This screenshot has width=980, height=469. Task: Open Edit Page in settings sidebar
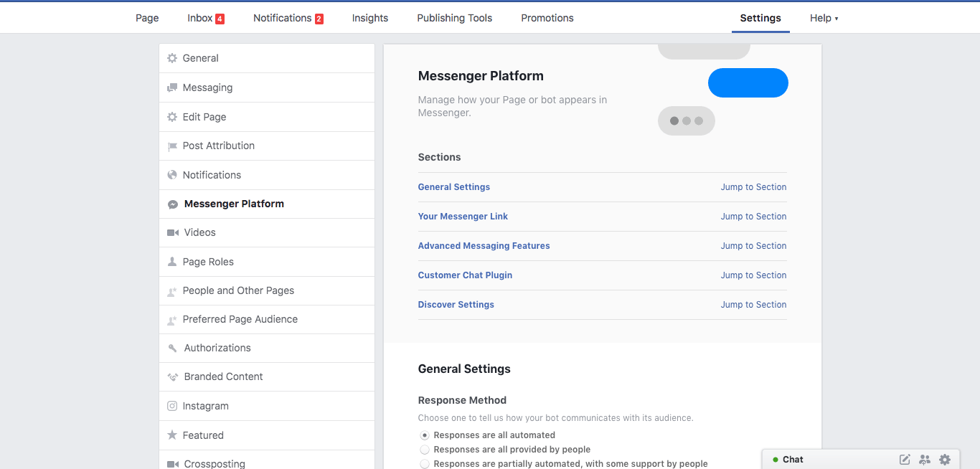pos(267,117)
